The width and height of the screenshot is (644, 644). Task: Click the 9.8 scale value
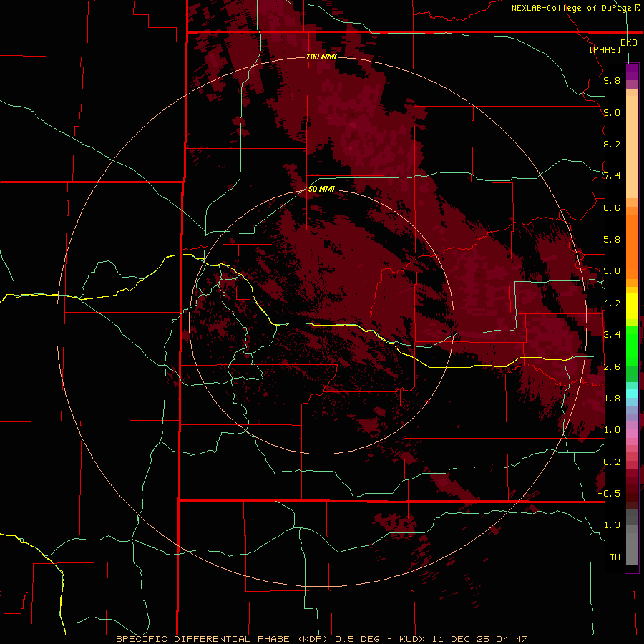pos(612,80)
